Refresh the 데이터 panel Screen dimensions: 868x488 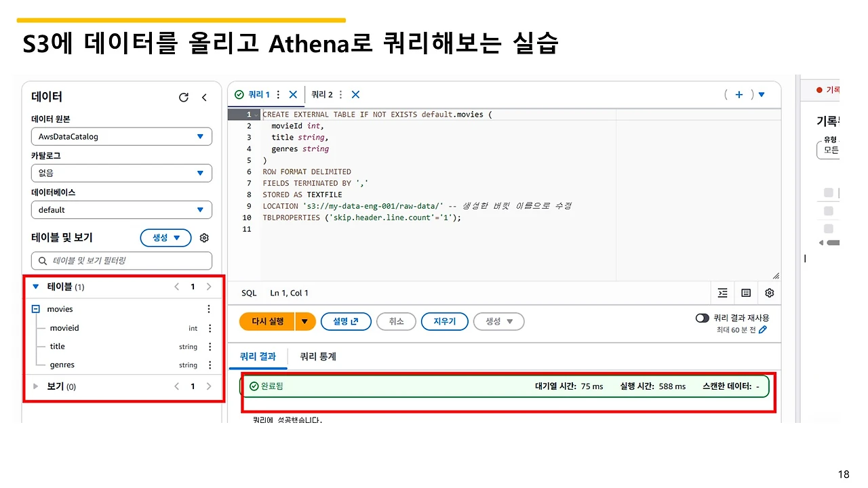tap(184, 98)
